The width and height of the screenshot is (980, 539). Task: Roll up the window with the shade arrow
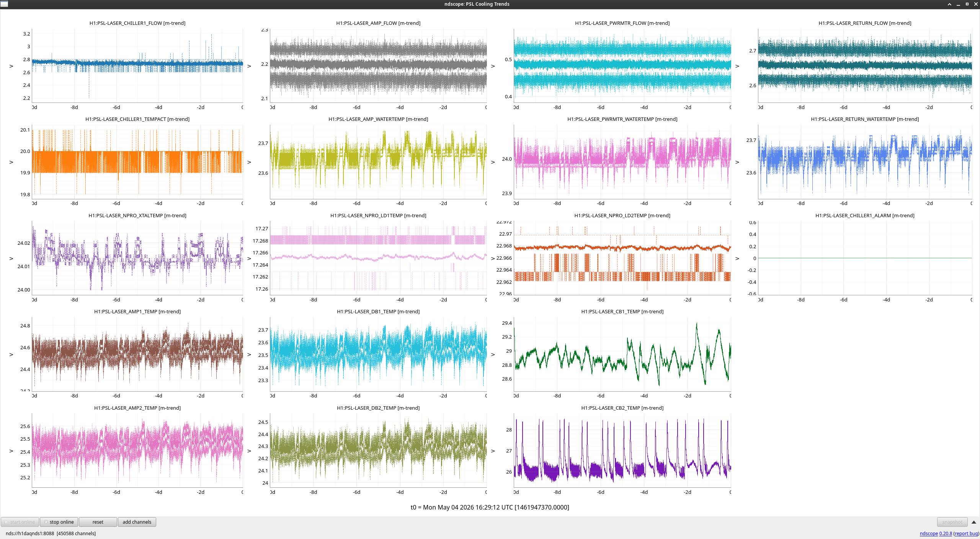949,4
